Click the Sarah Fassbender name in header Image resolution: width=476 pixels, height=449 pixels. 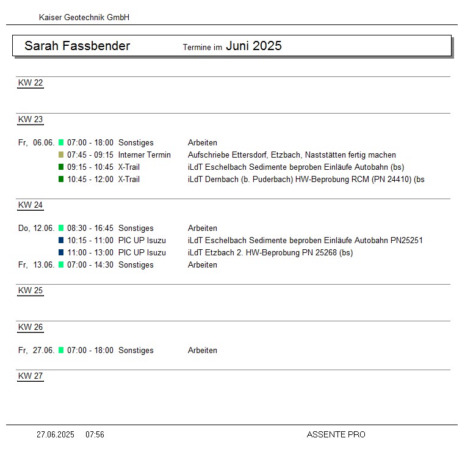coord(77,46)
